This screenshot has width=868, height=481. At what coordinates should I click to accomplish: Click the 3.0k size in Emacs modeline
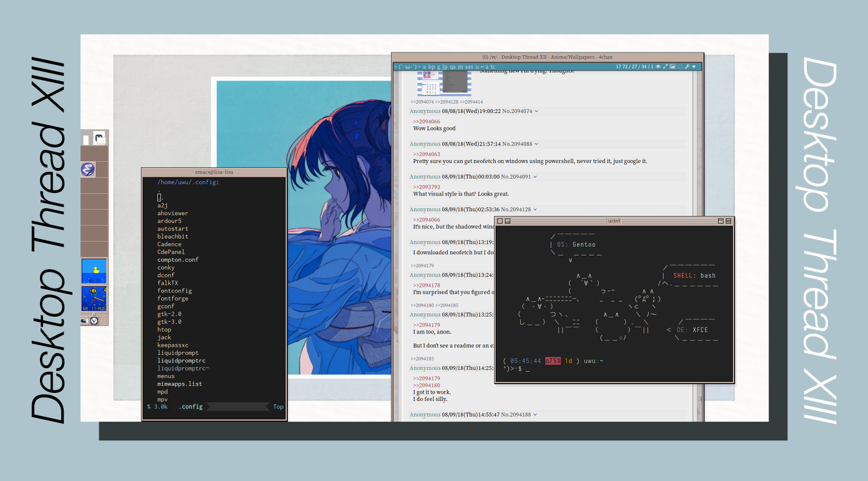pyautogui.click(x=160, y=407)
